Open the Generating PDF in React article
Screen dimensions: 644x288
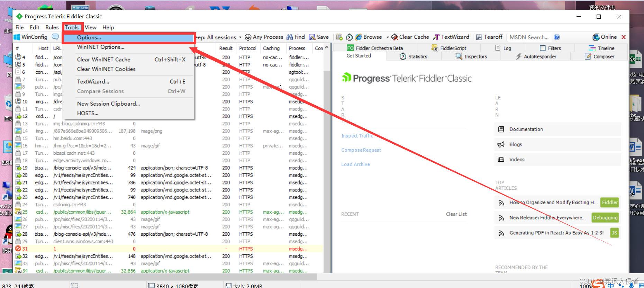click(x=556, y=233)
